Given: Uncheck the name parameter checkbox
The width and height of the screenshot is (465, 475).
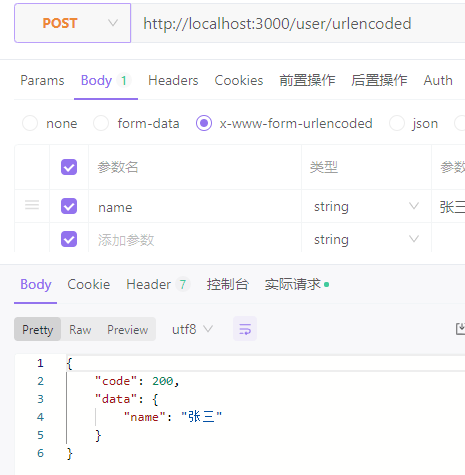Looking at the screenshot, I should coord(69,206).
